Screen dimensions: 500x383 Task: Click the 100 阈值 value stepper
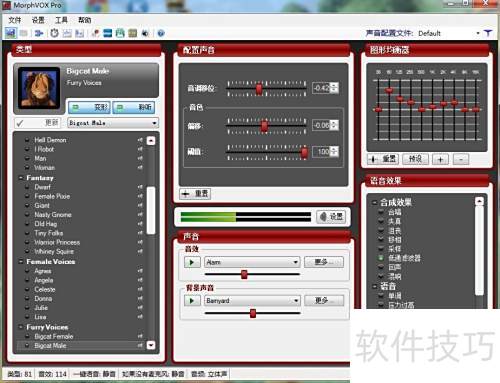(334, 152)
